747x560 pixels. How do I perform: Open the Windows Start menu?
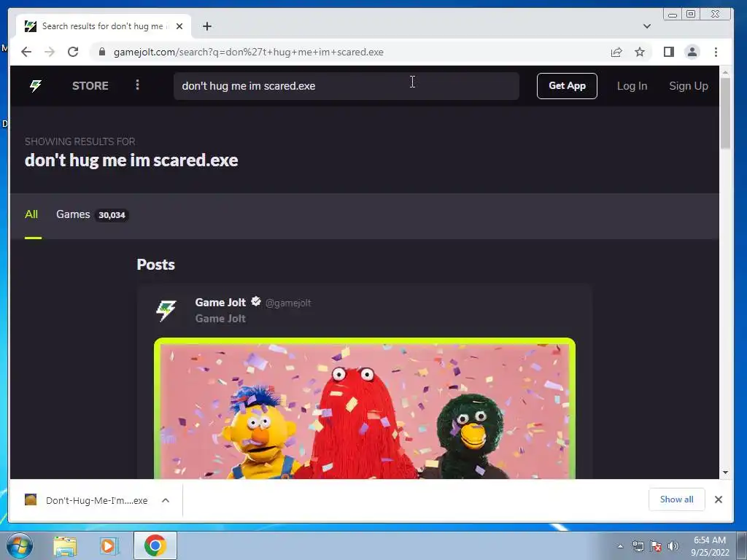coord(20,545)
